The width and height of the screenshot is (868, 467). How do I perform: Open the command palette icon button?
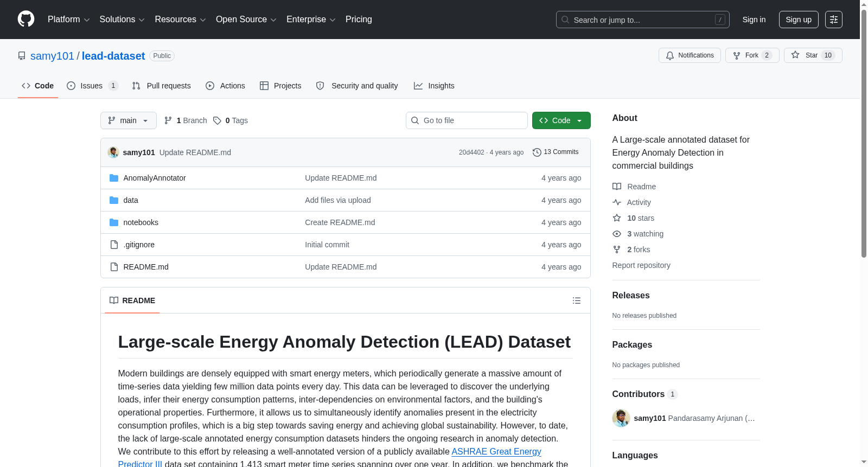click(x=833, y=20)
